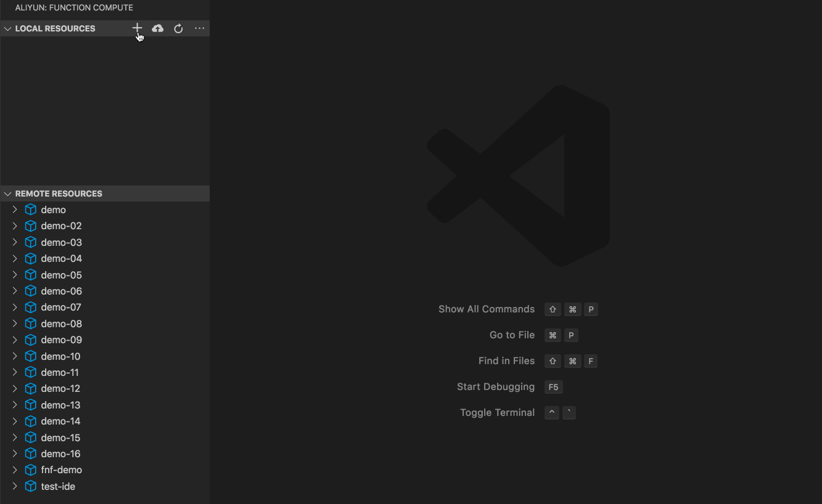Select the demo-16 service
This screenshot has width=822, height=504.
pyautogui.click(x=61, y=453)
